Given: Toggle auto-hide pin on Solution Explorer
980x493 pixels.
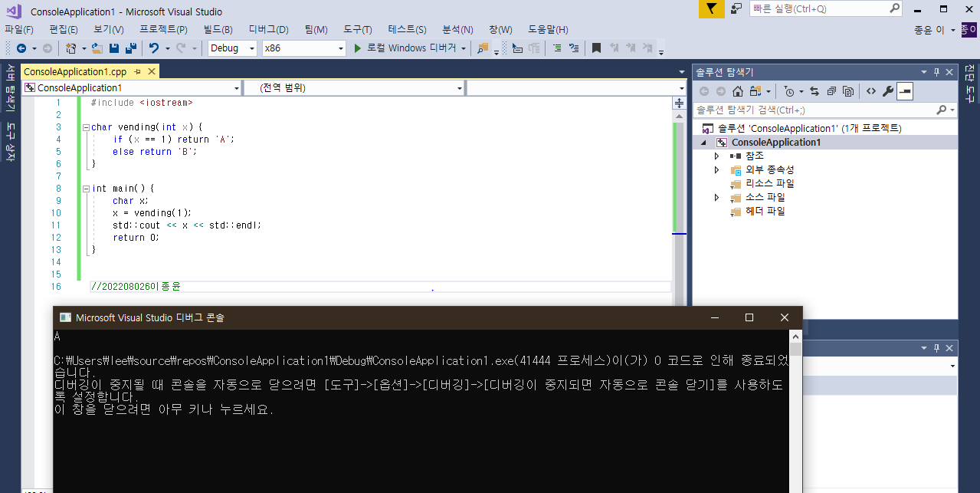Looking at the screenshot, I should 936,72.
